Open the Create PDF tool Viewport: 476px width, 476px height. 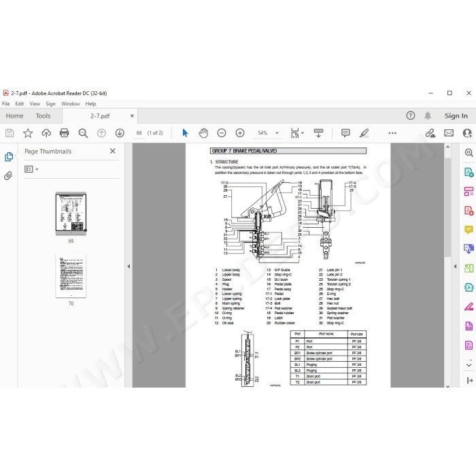point(469,211)
